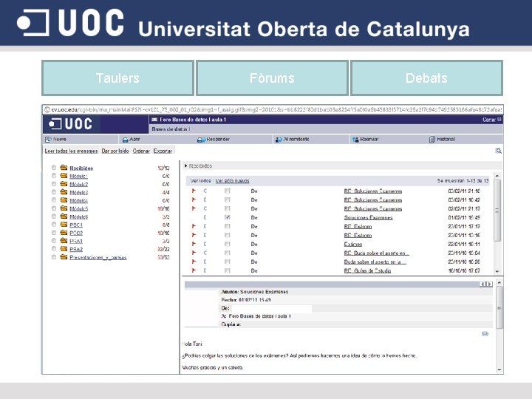Screen dimensions: 532x399
Task: Click the PRA2 folder icon
Action: click(64, 249)
